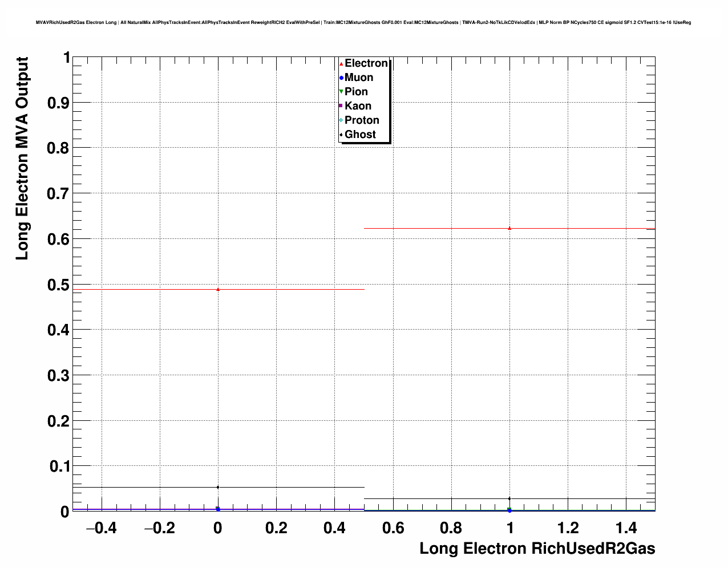The width and height of the screenshot is (728, 568).
Task: Click the Y-axis title "Long Electron MVA Output"
Action: pos(22,159)
